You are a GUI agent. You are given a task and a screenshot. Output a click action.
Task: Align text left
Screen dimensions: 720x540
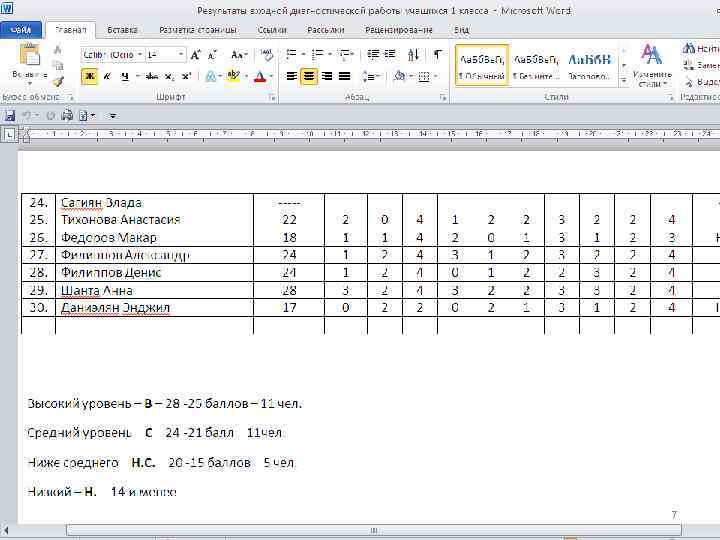[292, 76]
